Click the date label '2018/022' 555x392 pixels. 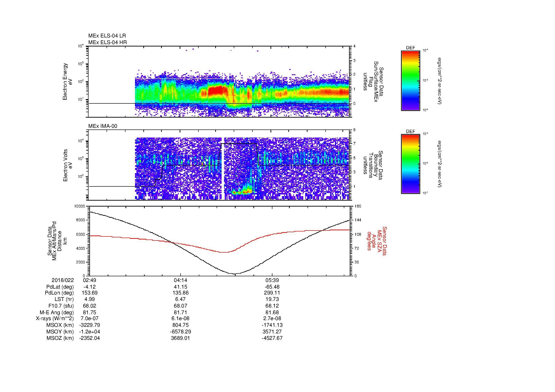coord(63,280)
